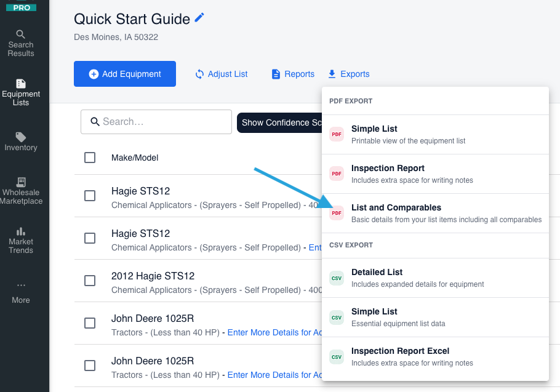Open the Exports dropdown
Screen dimensions: 560x392
348,74
